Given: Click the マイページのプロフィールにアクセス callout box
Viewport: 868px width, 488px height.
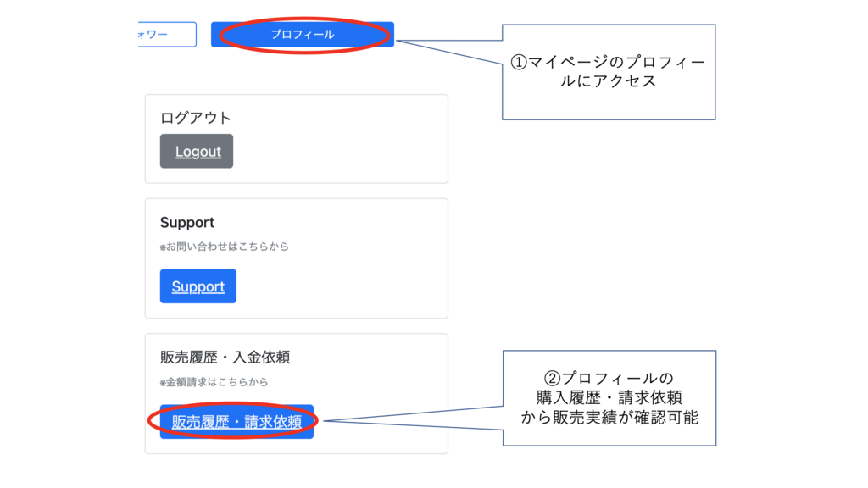Looking at the screenshot, I should click(609, 102).
